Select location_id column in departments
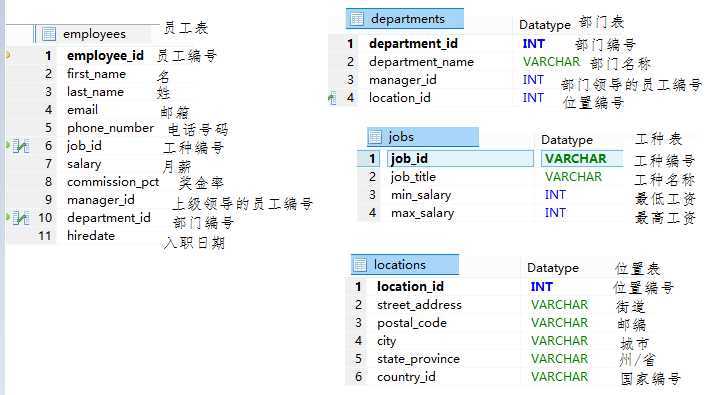The width and height of the screenshot is (718, 395). [x=399, y=97]
